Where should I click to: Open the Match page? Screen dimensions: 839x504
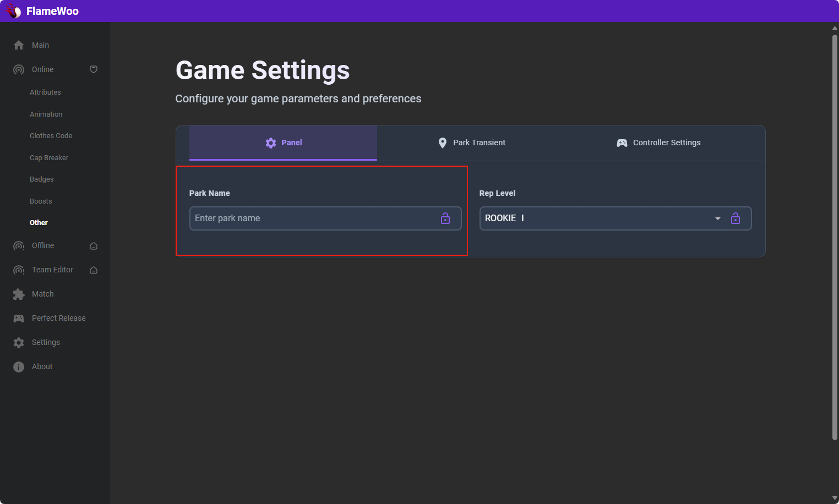click(42, 294)
